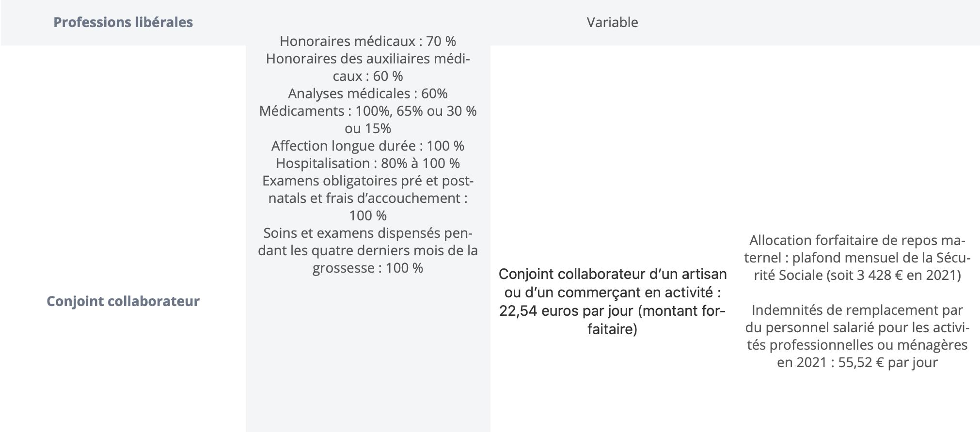Click the 'Professions libérales' row header

pyautogui.click(x=123, y=22)
